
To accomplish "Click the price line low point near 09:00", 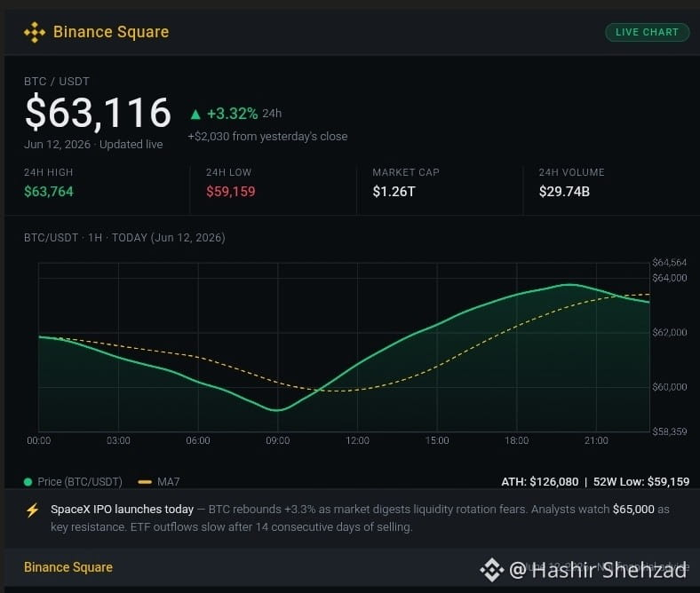I will (278, 409).
